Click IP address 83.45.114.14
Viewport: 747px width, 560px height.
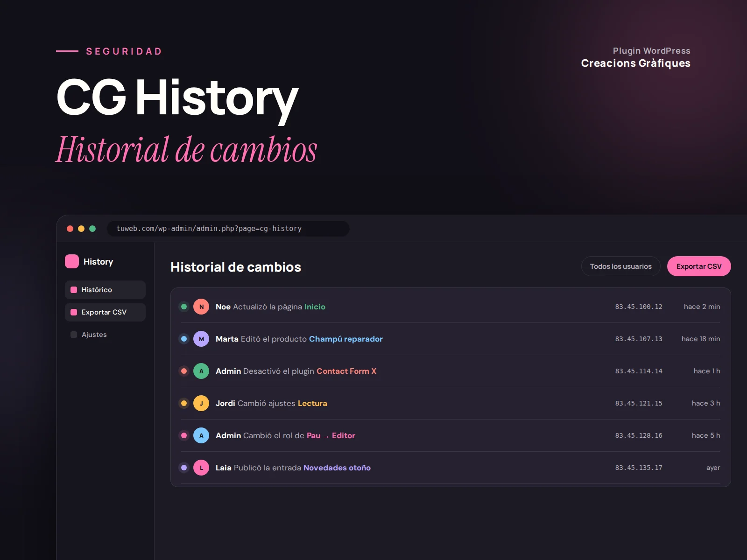(x=639, y=371)
